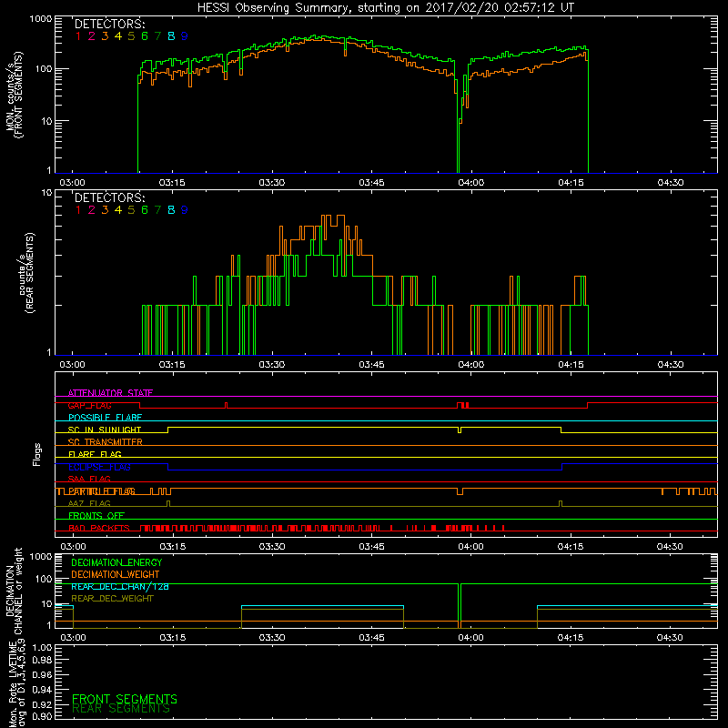Click the 03:15 tick under the Flags plot

coord(173,547)
